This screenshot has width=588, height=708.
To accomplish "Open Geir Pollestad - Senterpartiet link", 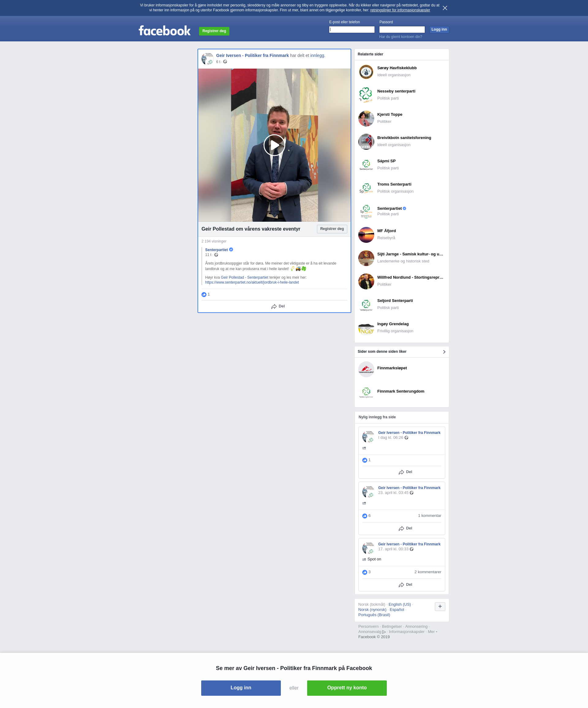I will click(x=244, y=277).
